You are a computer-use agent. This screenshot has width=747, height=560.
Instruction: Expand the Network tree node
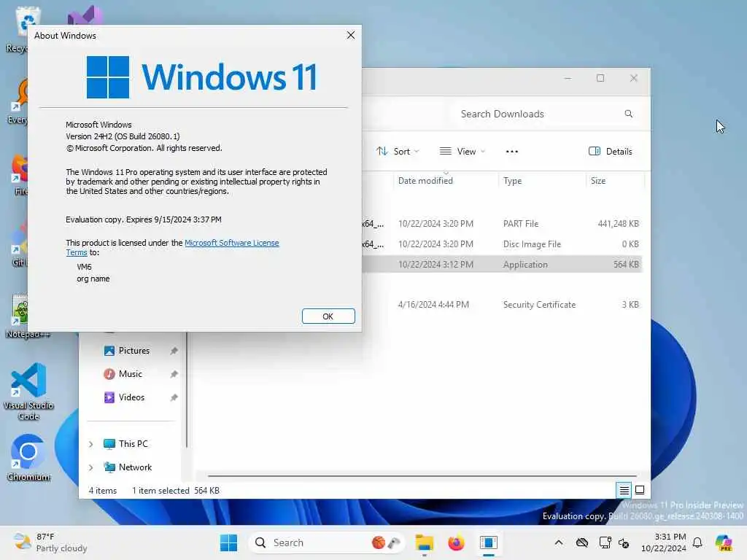coord(91,467)
